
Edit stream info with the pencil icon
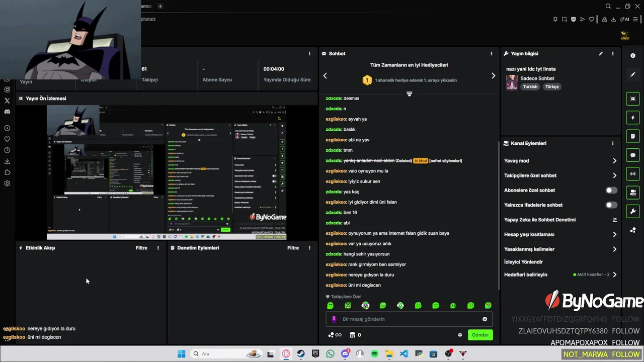(x=601, y=54)
